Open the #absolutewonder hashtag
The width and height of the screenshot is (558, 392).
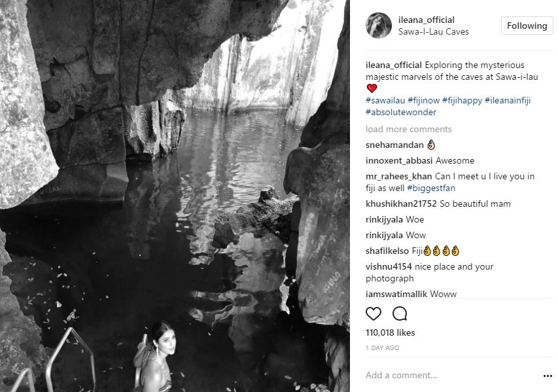pos(401,112)
